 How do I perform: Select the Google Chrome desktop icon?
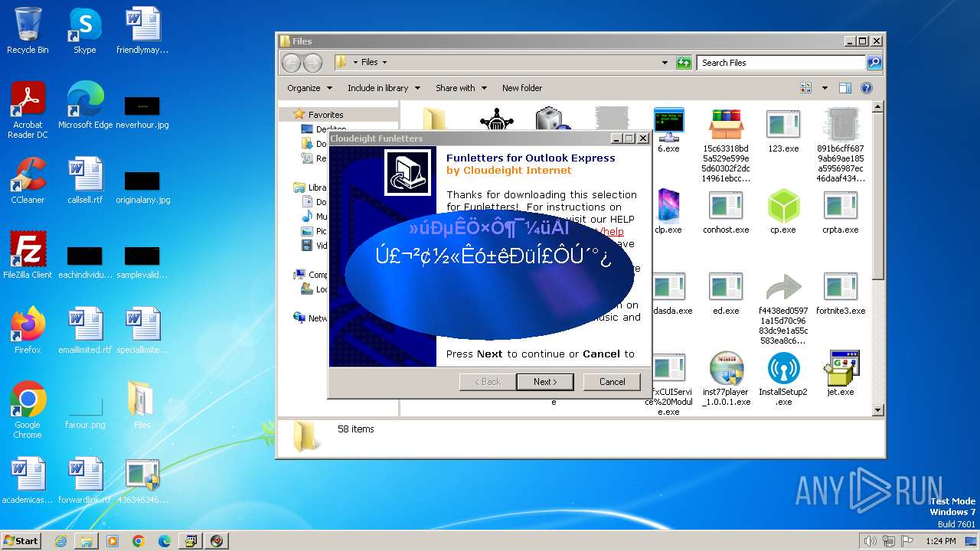tap(28, 410)
